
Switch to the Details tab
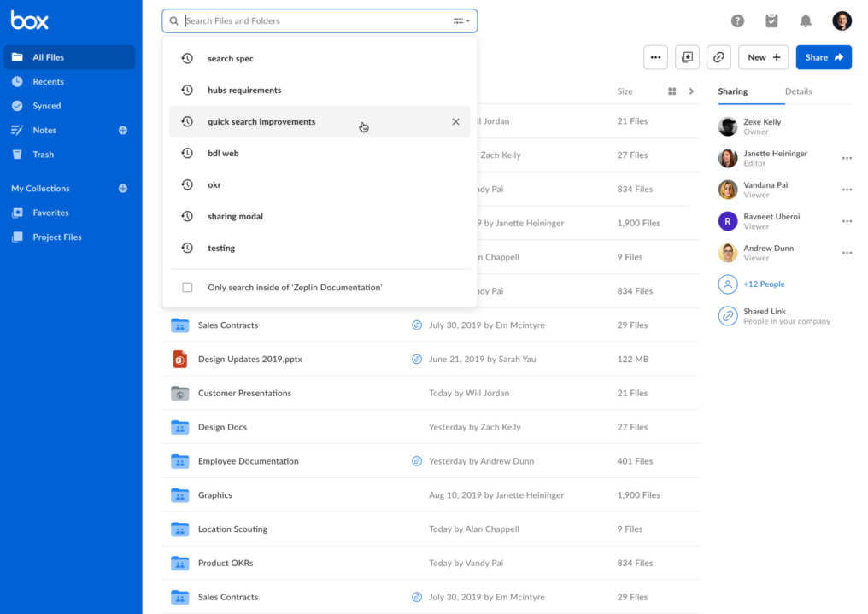[x=798, y=91]
